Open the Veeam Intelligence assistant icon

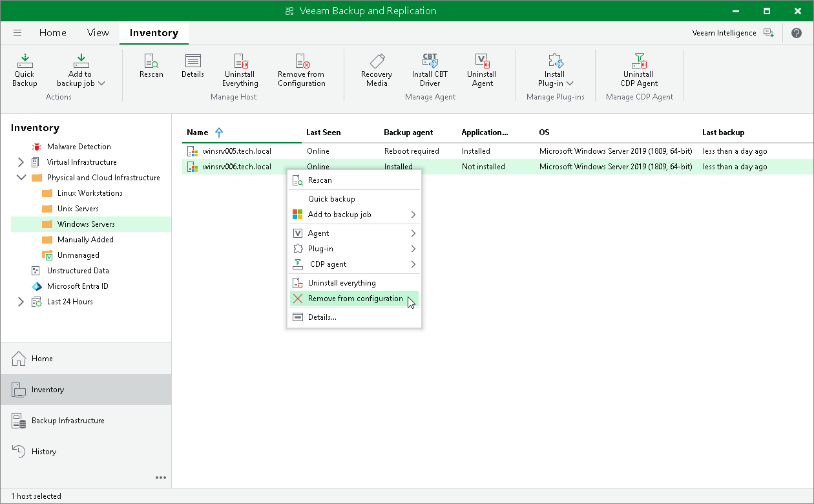(x=768, y=33)
